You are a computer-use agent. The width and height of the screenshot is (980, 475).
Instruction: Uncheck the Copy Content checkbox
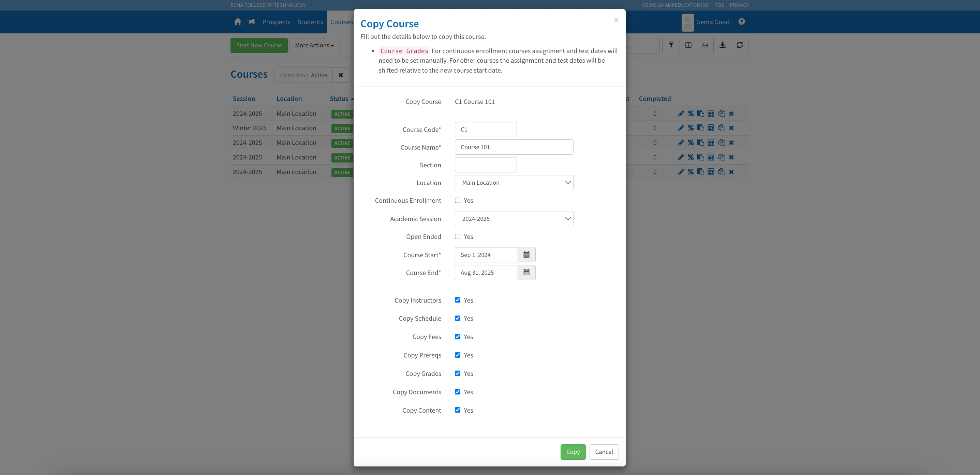(x=458, y=410)
